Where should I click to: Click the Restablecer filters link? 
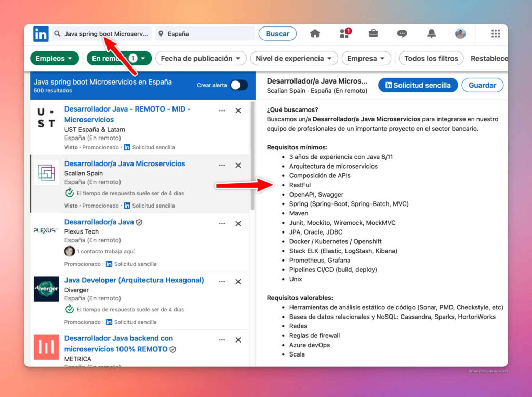(489, 58)
